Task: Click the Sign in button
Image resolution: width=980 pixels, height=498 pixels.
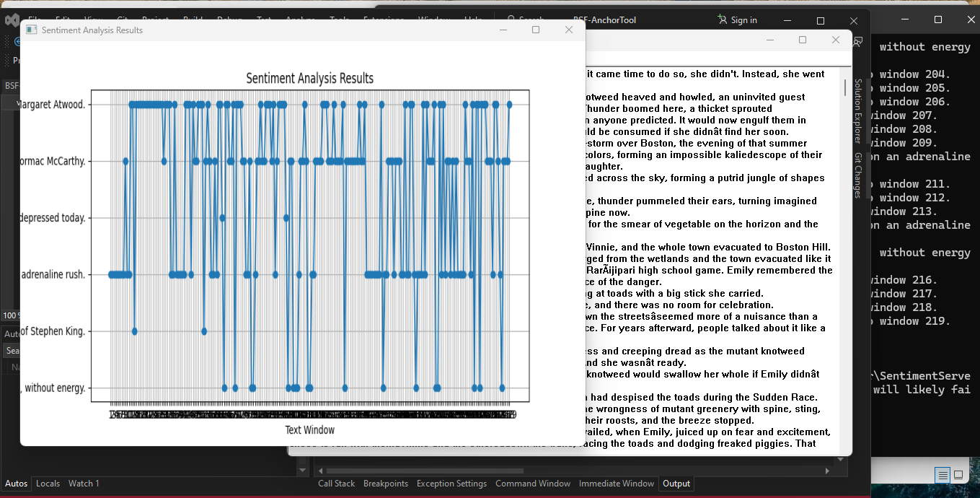Action: 737,19
